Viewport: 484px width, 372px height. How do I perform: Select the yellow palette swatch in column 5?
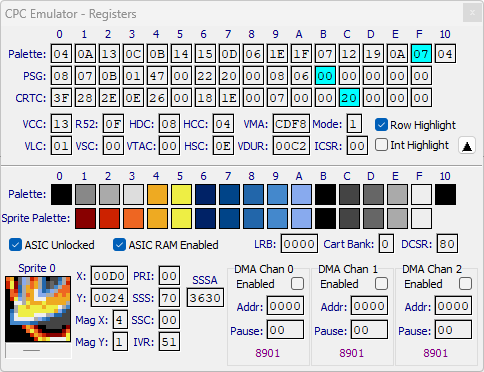tap(181, 194)
